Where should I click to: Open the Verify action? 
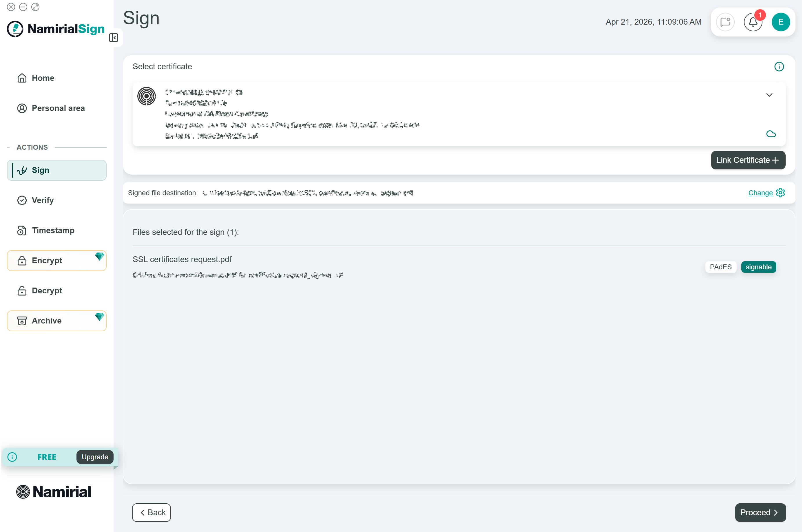[42, 200]
